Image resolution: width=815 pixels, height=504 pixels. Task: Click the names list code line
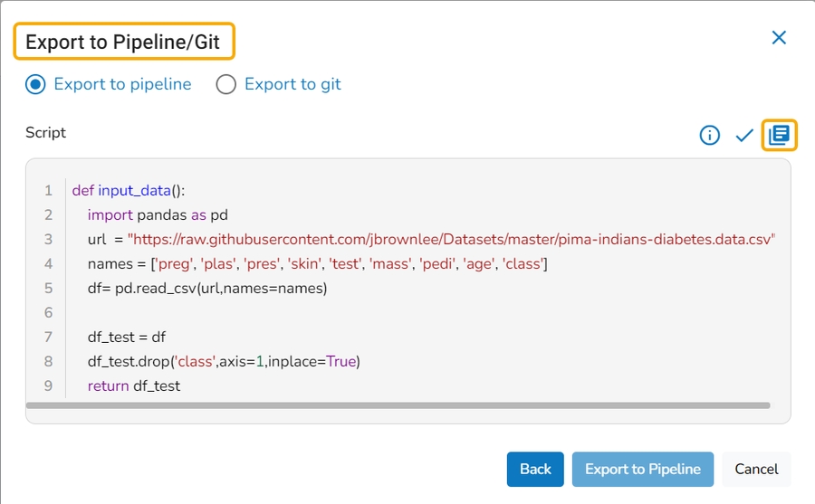click(x=317, y=264)
